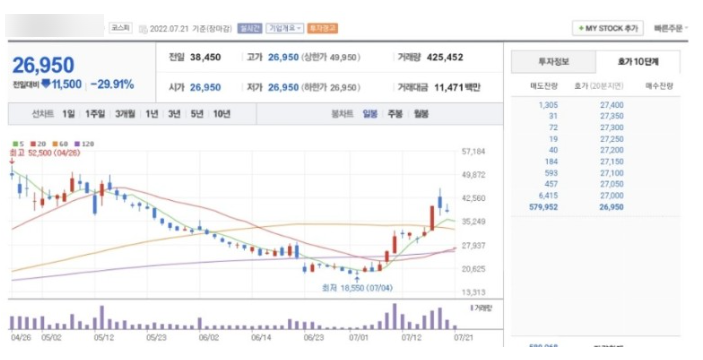
Task: Click the 상한가 49,950 text
Action: [x=331, y=57]
